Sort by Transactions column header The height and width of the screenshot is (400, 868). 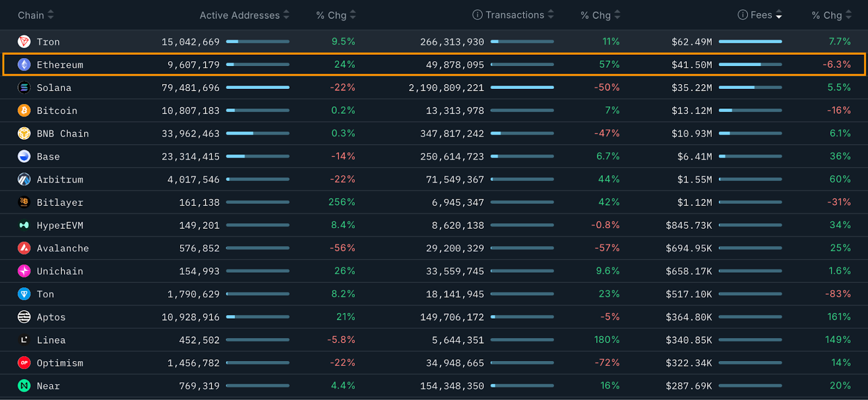pos(514,15)
